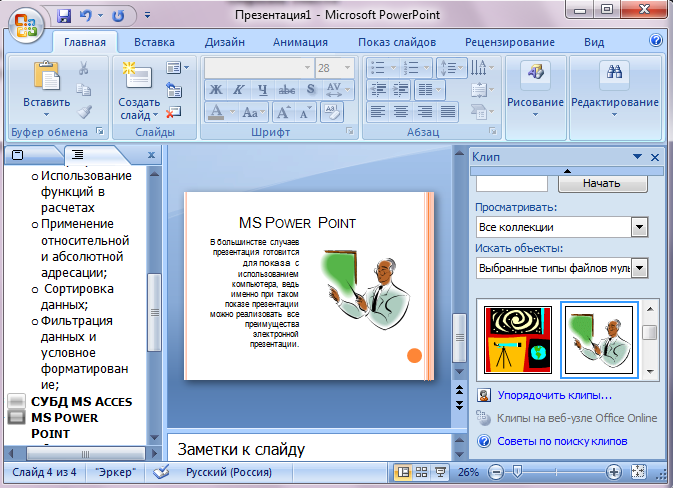Click the Заметки к слайду notes area

(x=309, y=447)
